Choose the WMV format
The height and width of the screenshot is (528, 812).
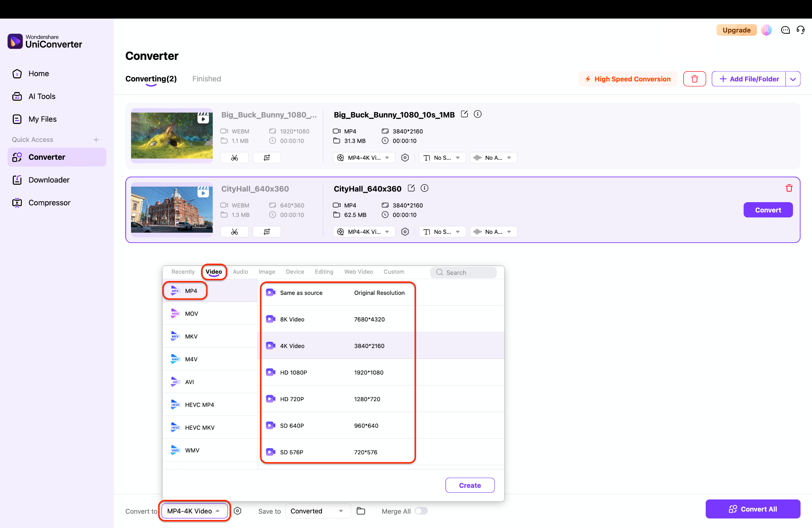[x=210, y=450]
